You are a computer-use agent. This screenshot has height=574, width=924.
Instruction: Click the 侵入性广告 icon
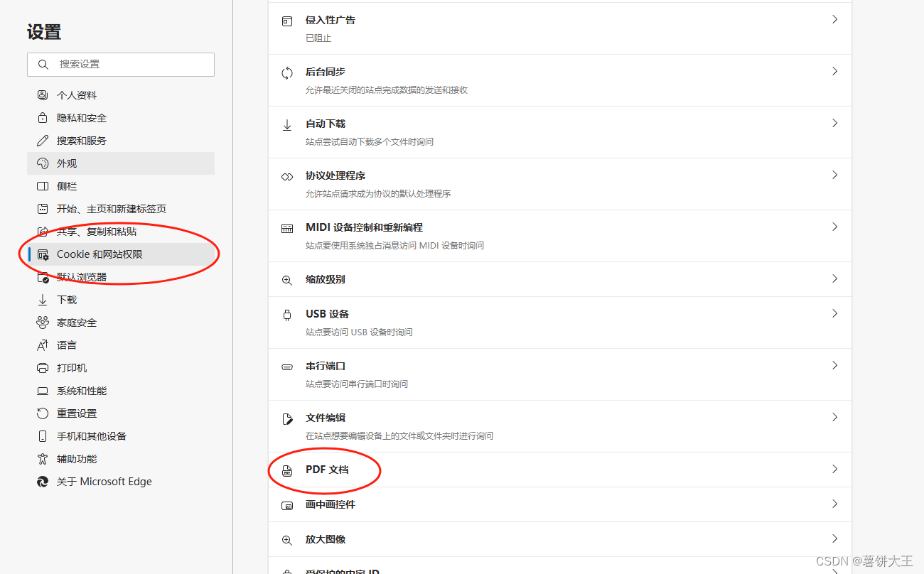pos(286,19)
